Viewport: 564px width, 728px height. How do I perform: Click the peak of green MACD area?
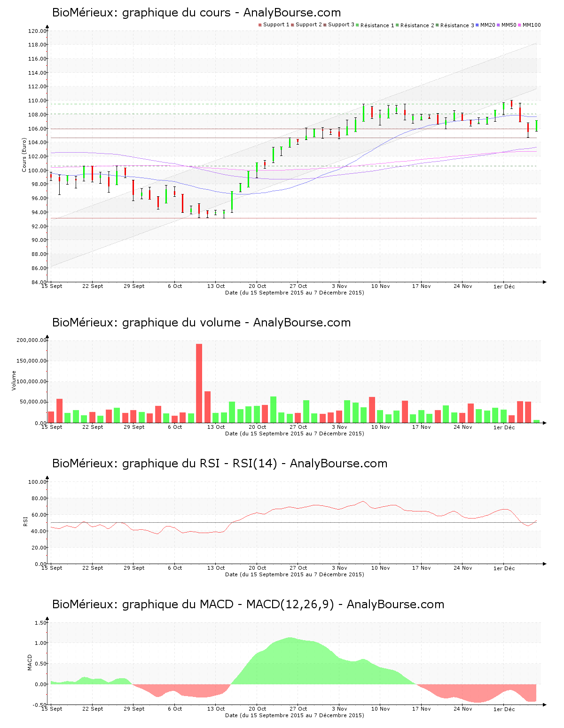[290, 638]
